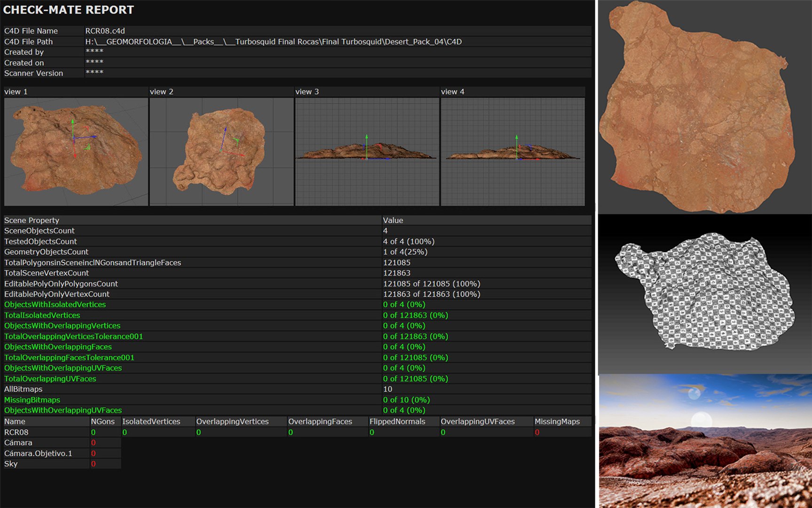This screenshot has height=508, width=812.
Task: Click the CHECK-MATE REPORT title
Action: [69, 10]
